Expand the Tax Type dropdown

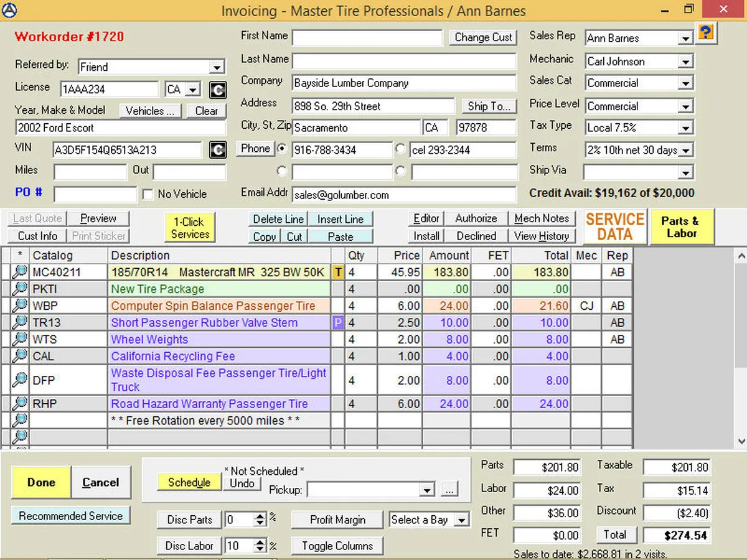(x=685, y=128)
